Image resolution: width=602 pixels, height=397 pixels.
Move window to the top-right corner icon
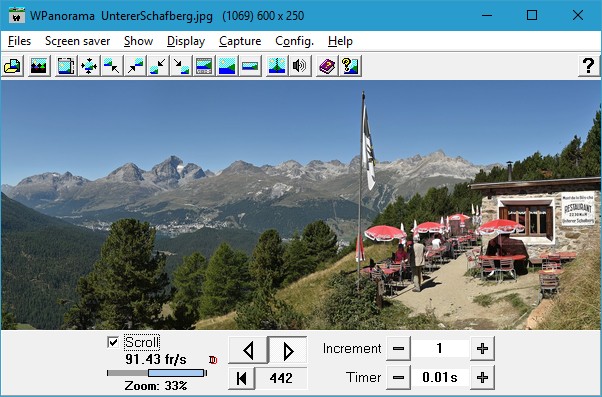pos(135,66)
